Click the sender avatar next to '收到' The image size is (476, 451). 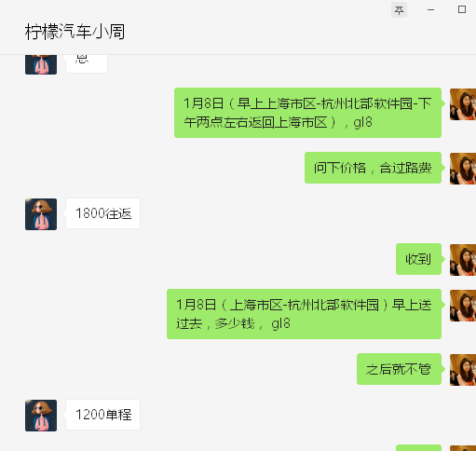pos(463,260)
